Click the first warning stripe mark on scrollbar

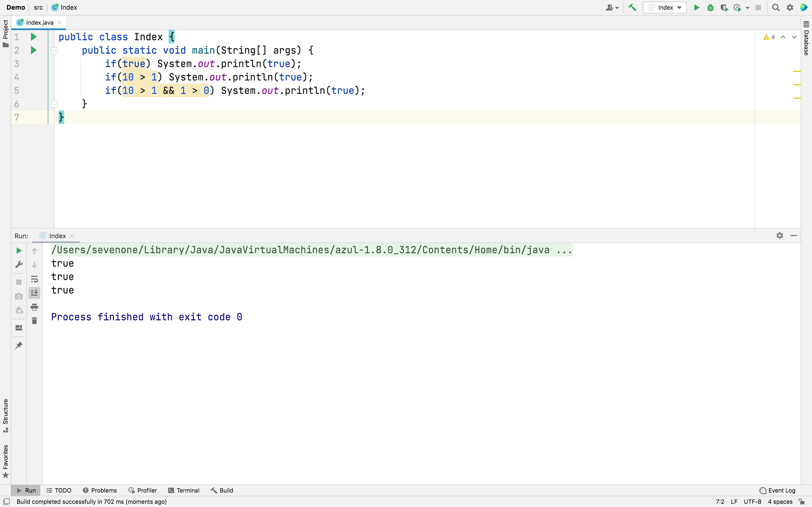[797, 71]
